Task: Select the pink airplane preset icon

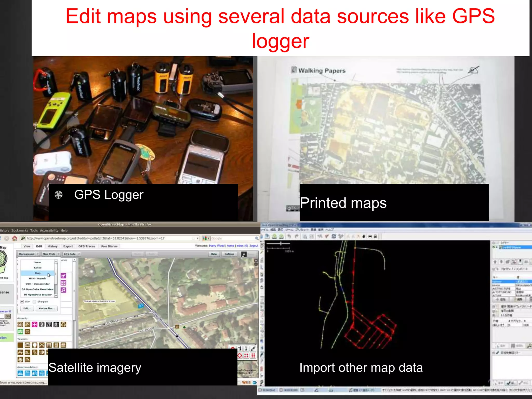Action: pos(63,276)
